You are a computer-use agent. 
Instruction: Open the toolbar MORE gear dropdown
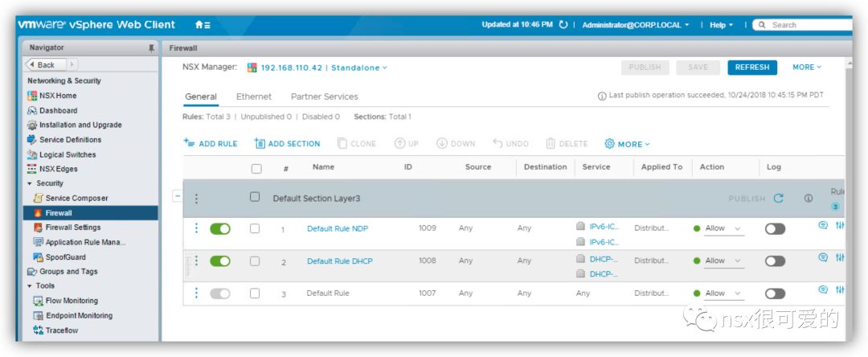[x=627, y=144]
